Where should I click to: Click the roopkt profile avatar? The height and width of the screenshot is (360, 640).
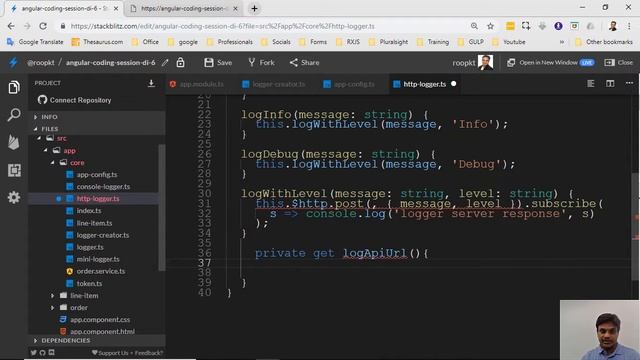click(x=485, y=62)
